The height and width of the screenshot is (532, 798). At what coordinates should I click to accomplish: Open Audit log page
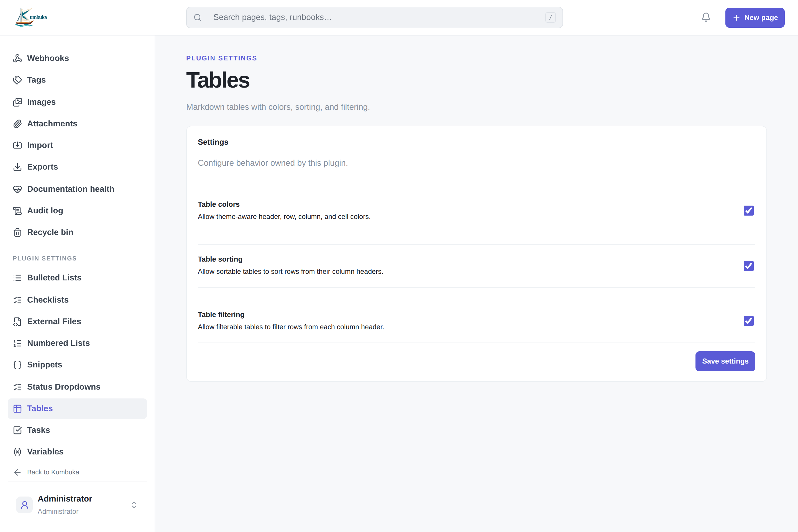click(x=77, y=211)
